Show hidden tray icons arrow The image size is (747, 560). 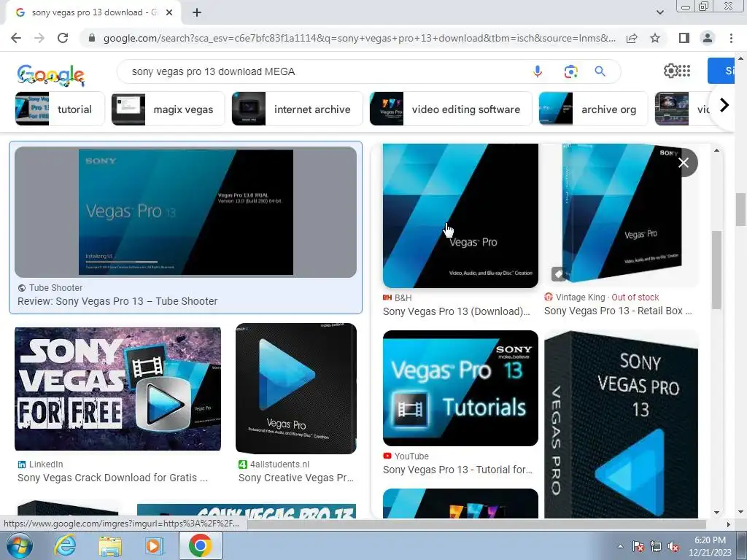coord(620,546)
